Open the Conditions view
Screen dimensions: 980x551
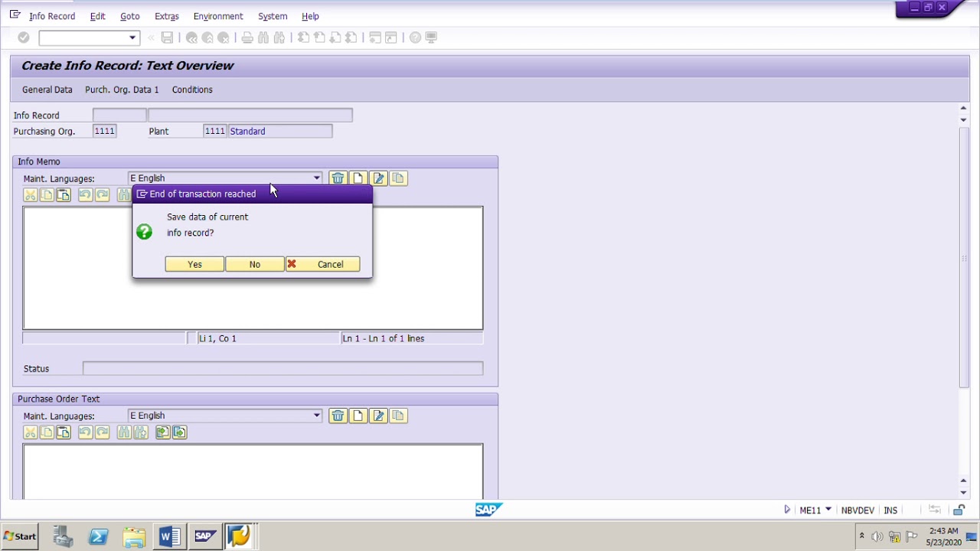(x=192, y=90)
